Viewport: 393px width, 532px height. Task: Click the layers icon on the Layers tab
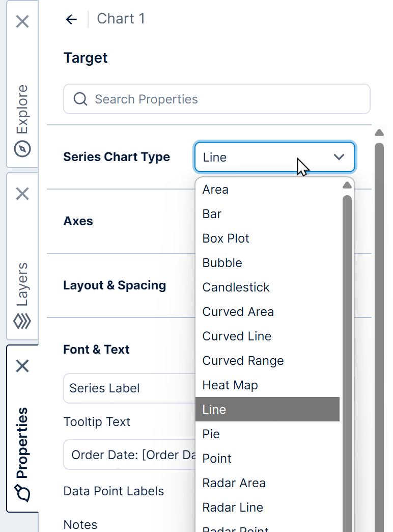click(22, 321)
